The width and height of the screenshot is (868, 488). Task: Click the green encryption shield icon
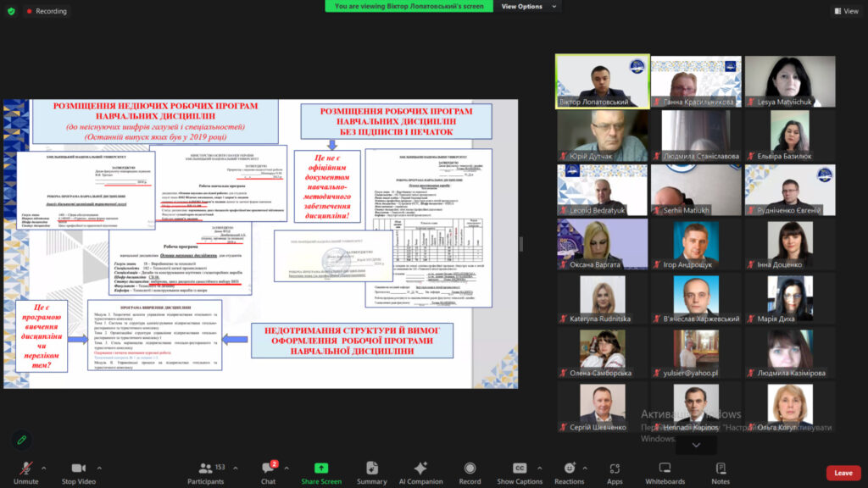pyautogui.click(x=10, y=11)
